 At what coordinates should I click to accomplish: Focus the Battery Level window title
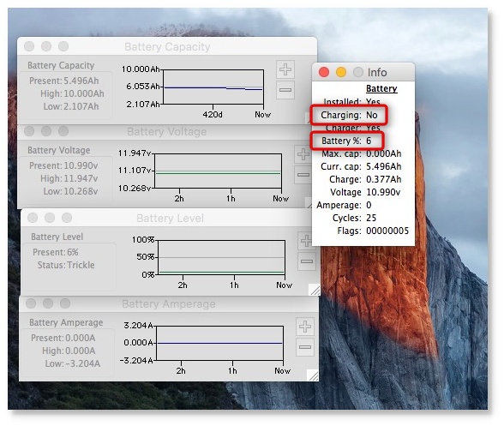pyautogui.click(x=170, y=218)
